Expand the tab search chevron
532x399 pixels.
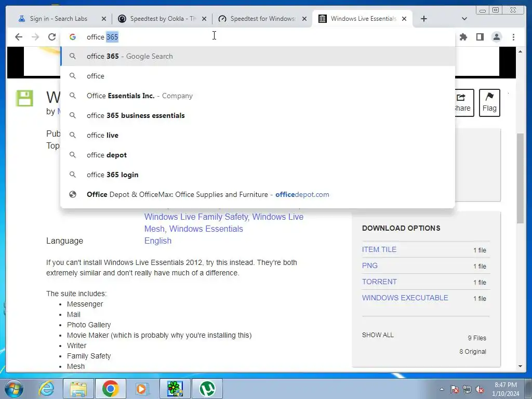click(464, 19)
